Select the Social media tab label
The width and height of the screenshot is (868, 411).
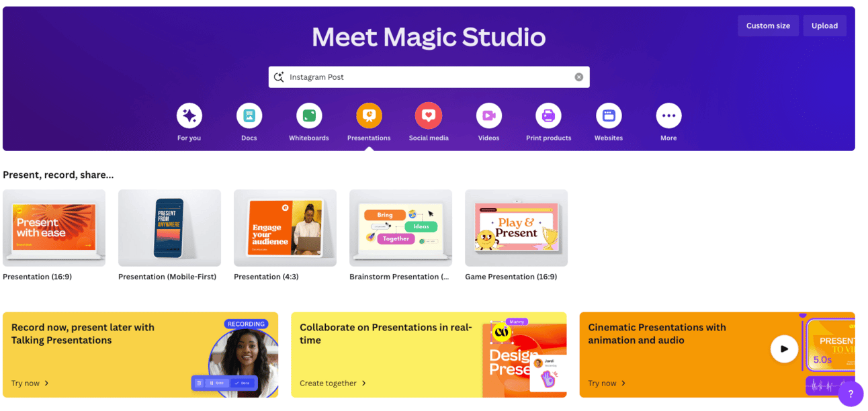[x=429, y=138]
